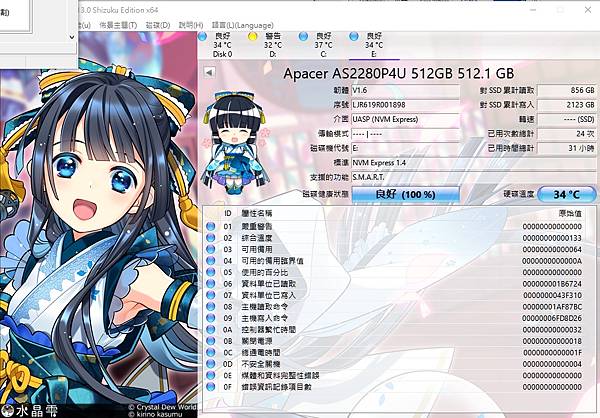Click the 屬性名稱 column header
The height and width of the screenshot is (418, 600).
[x=257, y=213]
